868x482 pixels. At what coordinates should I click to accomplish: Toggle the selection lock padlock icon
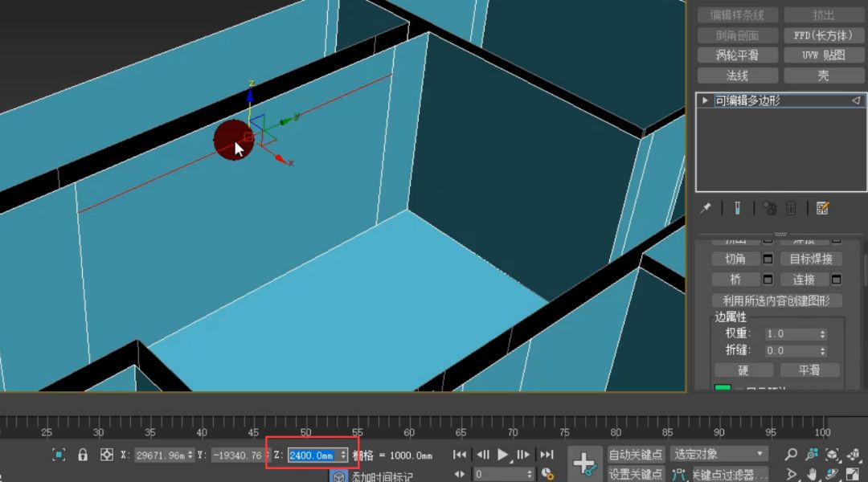pos(83,455)
